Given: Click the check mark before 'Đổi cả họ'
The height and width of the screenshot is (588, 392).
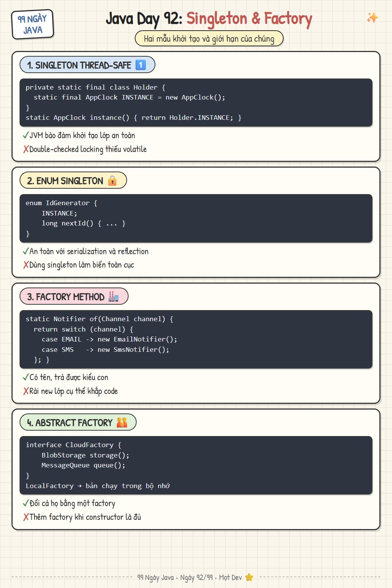Looking at the screenshot, I should [x=26, y=503].
